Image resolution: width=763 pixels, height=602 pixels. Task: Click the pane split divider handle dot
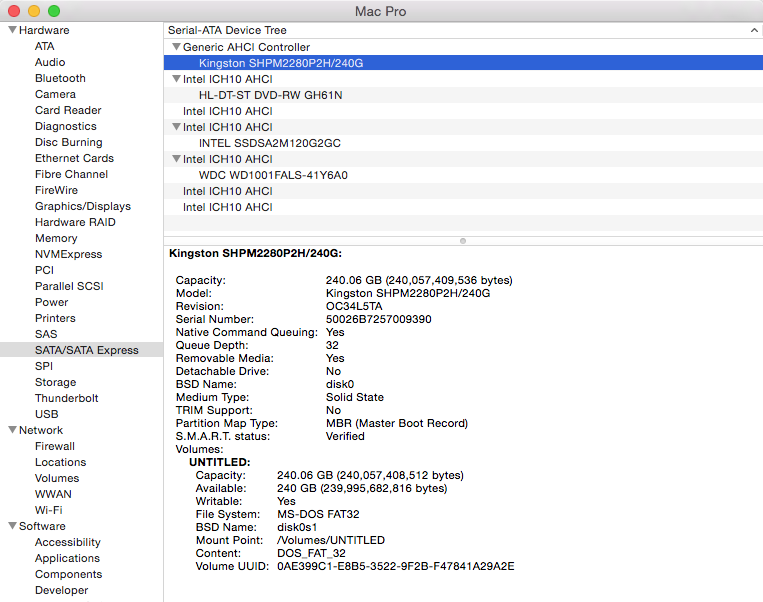[463, 241]
